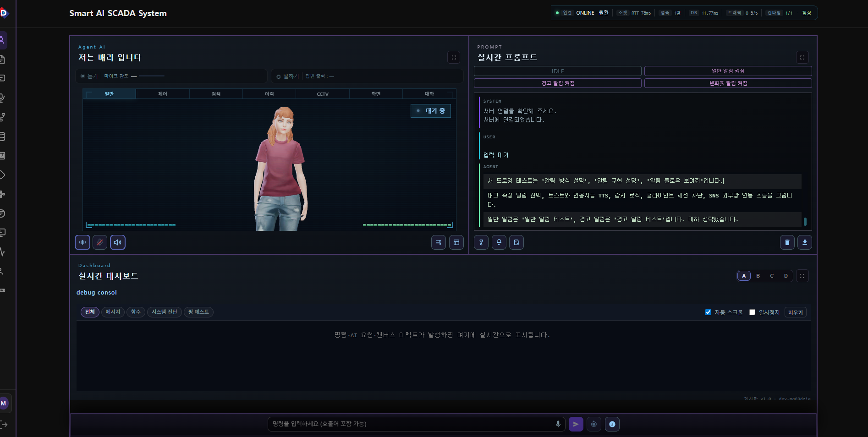Select the 대화 avatar tab
Screen dimensions: 868x437
pyautogui.click(x=429, y=94)
